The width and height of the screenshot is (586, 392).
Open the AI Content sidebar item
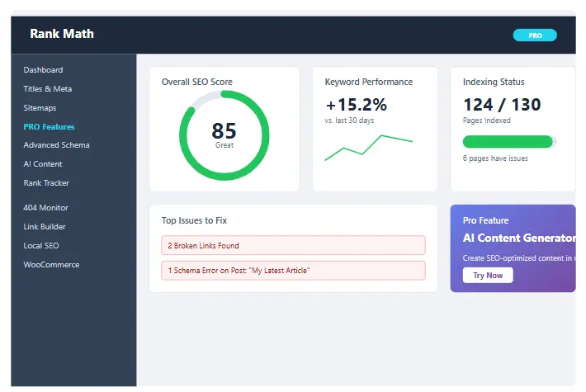pyautogui.click(x=43, y=164)
